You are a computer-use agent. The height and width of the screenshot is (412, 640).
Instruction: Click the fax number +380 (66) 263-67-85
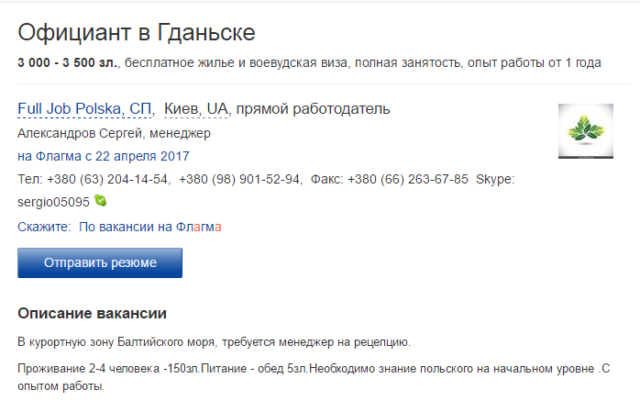coord(408,179)
